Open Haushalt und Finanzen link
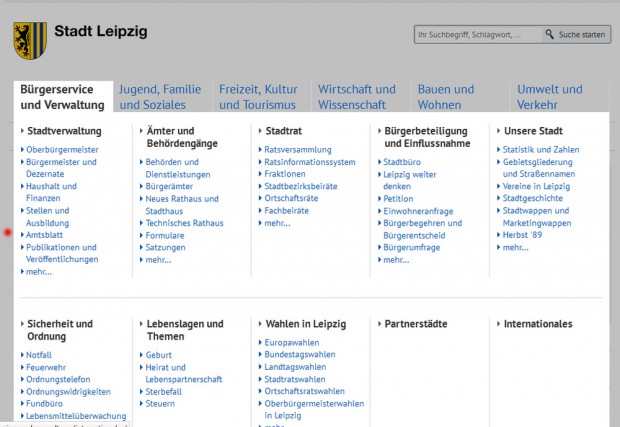The image size is (620, 427). pos(51,192)
